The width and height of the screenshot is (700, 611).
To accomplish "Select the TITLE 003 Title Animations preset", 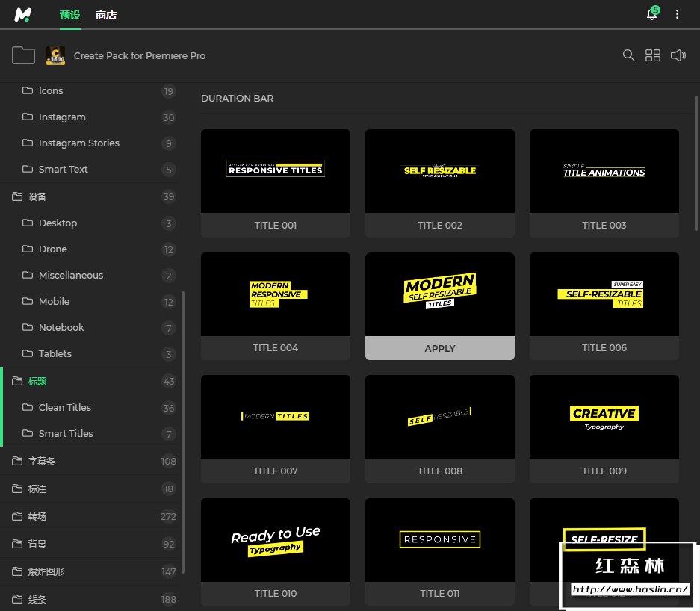I will [604, 183].
